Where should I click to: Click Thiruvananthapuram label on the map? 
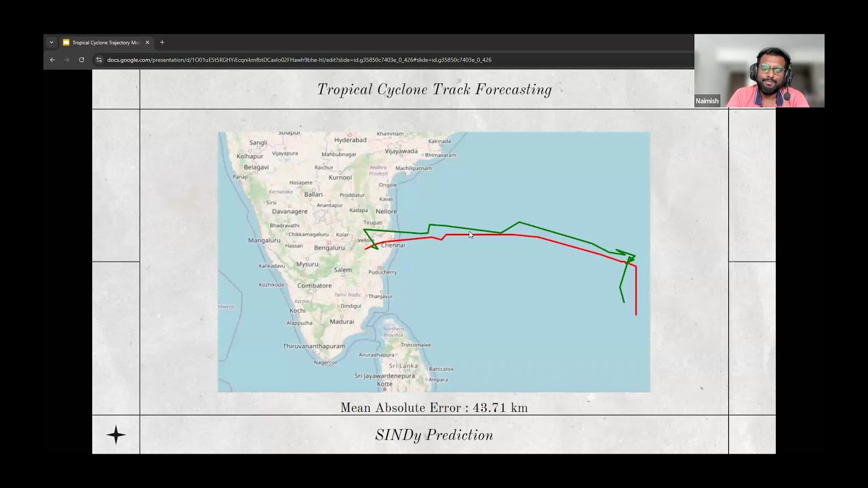click(x=314, y=346)
